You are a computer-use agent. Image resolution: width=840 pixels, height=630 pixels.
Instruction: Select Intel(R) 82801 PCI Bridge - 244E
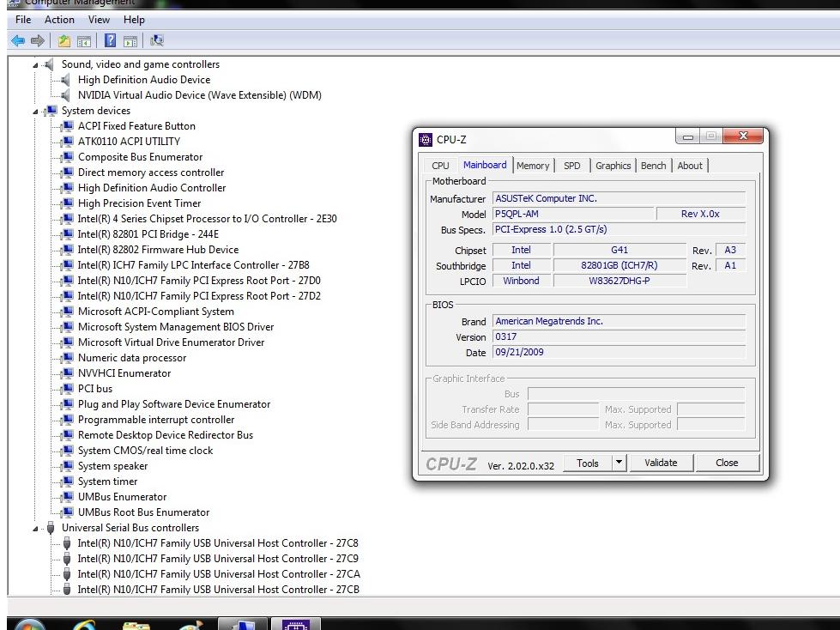pos(148,234)
